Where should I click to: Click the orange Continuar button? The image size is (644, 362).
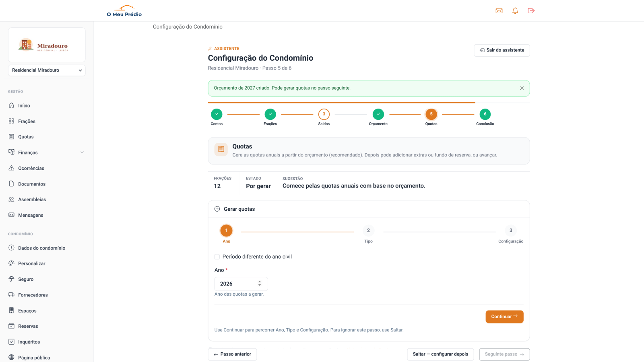coord(504,317)
